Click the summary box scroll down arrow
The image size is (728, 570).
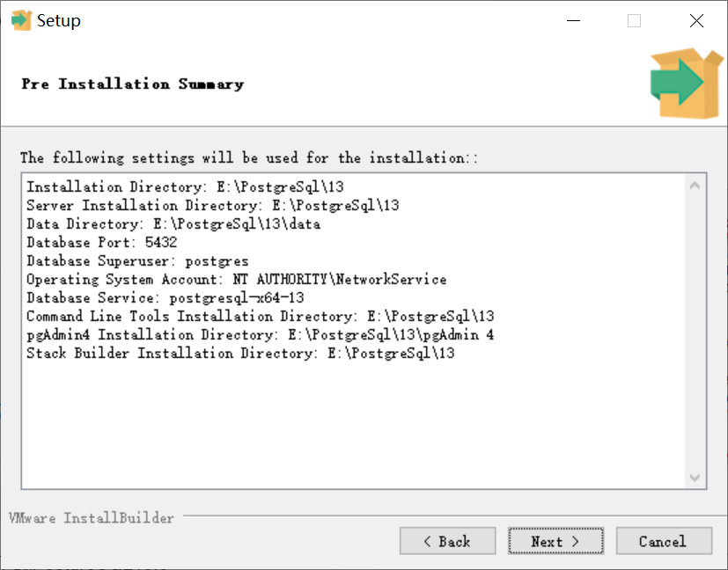pos(695,478)
